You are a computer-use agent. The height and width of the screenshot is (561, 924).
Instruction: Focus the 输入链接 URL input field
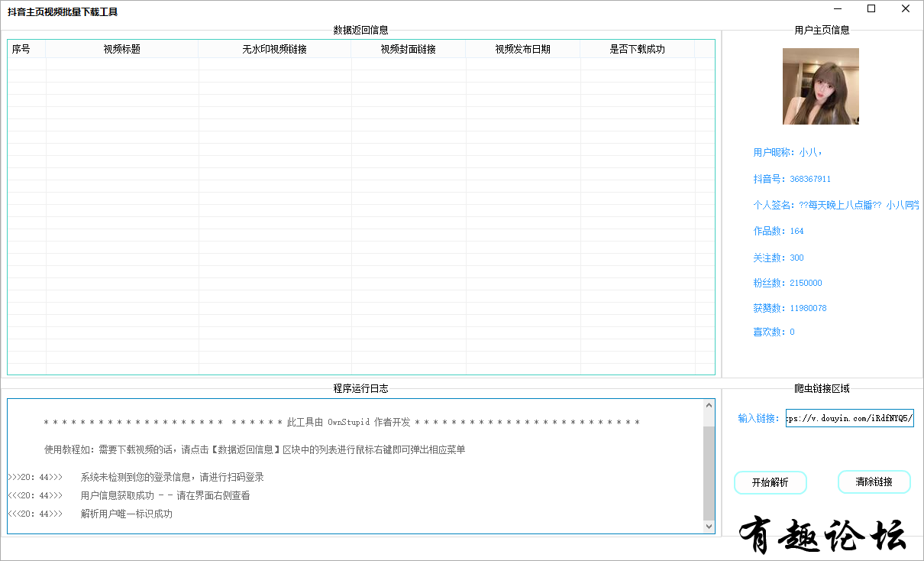pos(849,418)
